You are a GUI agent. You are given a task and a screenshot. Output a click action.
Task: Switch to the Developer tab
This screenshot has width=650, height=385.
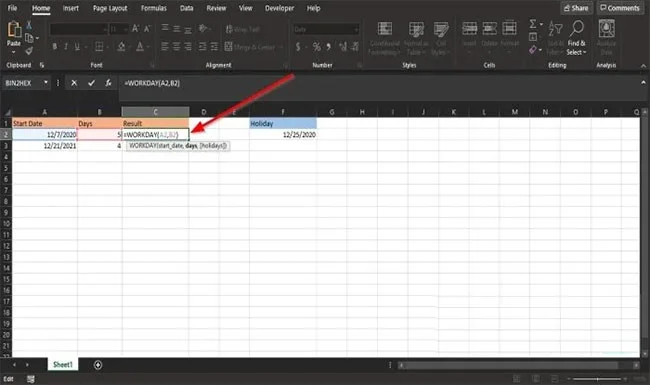[x=279, y=8]
